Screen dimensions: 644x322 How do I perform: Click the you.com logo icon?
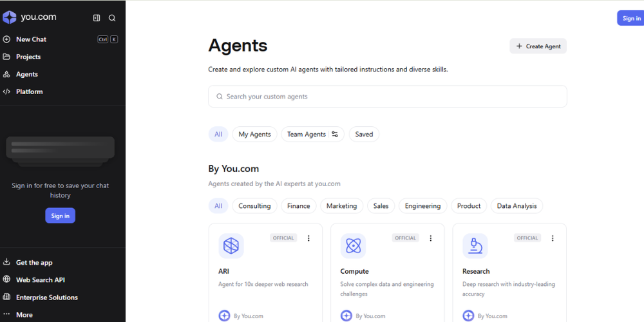point(10,17)
